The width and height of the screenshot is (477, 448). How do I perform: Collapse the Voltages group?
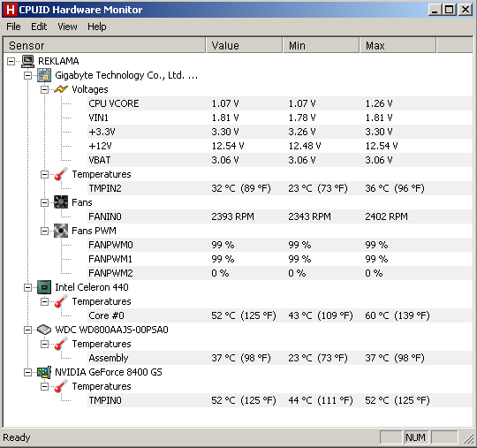(x=44, y=89)
